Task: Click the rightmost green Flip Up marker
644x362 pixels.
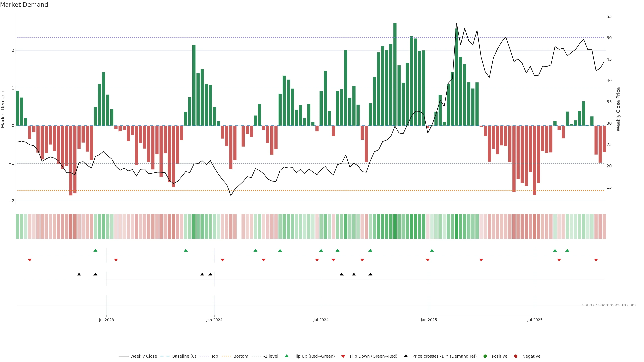Action: pos(567,250)
